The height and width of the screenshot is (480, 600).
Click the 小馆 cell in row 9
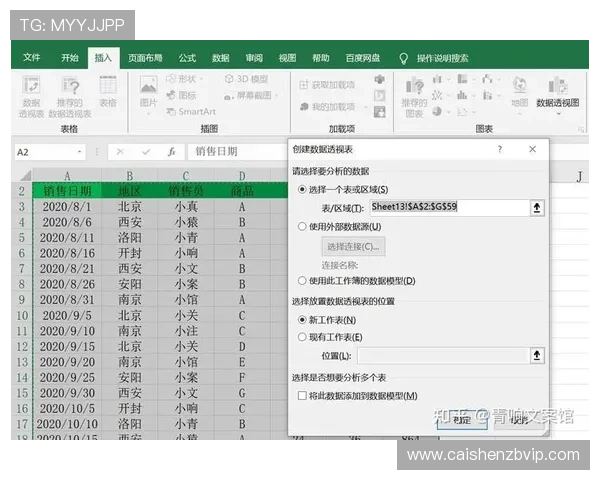coord(186,300)
